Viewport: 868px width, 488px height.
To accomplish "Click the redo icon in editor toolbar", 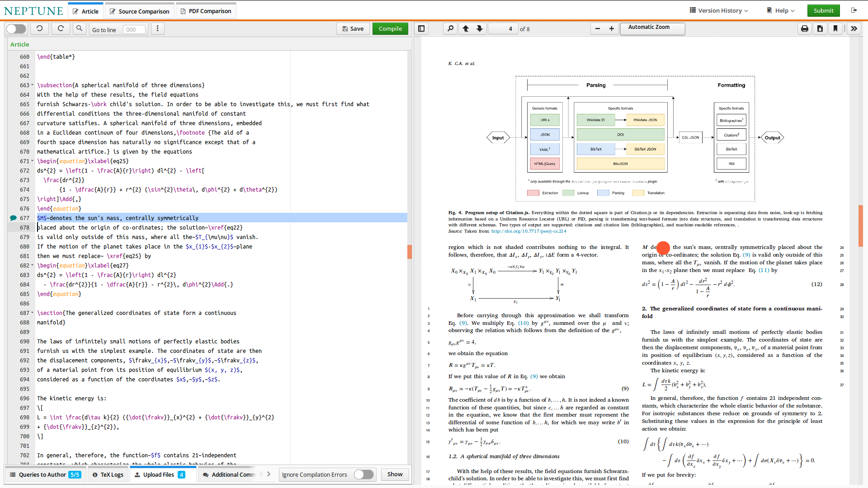I will click(61, 29).
